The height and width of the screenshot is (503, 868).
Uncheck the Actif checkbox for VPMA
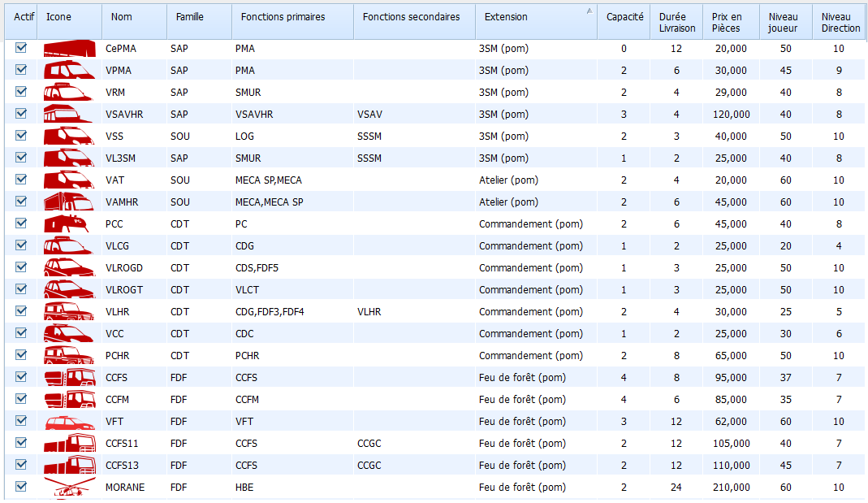(x=21, y=70)
